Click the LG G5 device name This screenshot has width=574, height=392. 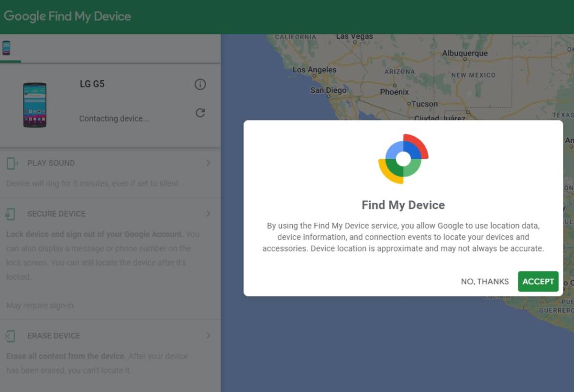92,84
